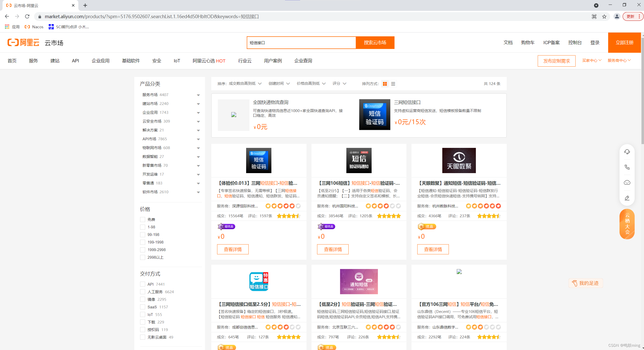Click the Aliyun logo in the header
This screenshot has height=350, width=644.
point(23,42)
